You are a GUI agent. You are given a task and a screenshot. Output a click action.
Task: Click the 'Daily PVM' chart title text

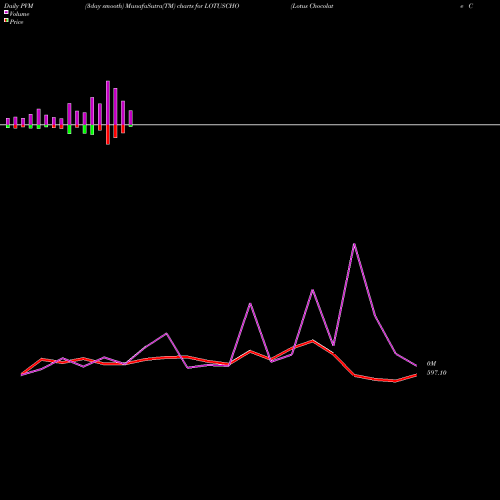pyautogui.click(x=19, y=6)
